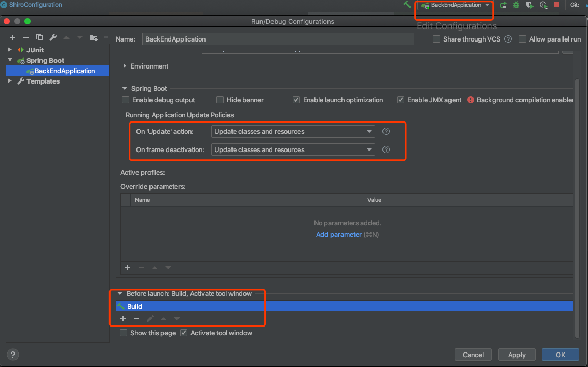
Task: Click the Cancel button
Action: 473,355
